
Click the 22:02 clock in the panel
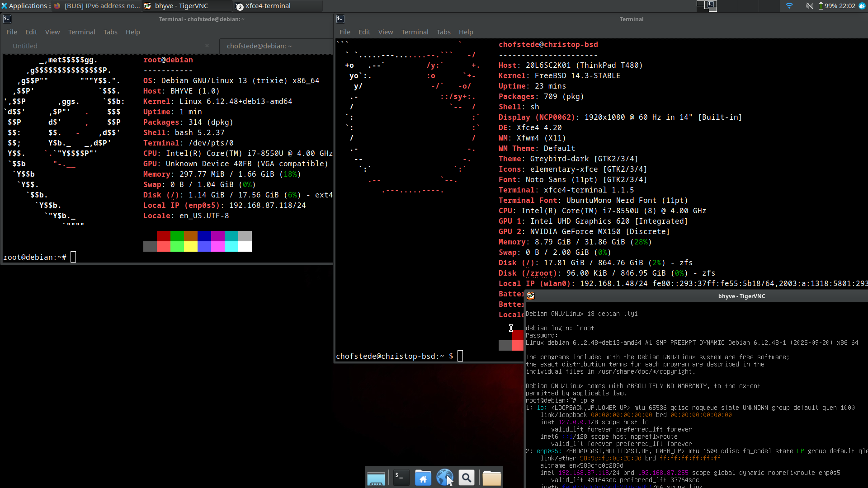[x=847, y=6]
